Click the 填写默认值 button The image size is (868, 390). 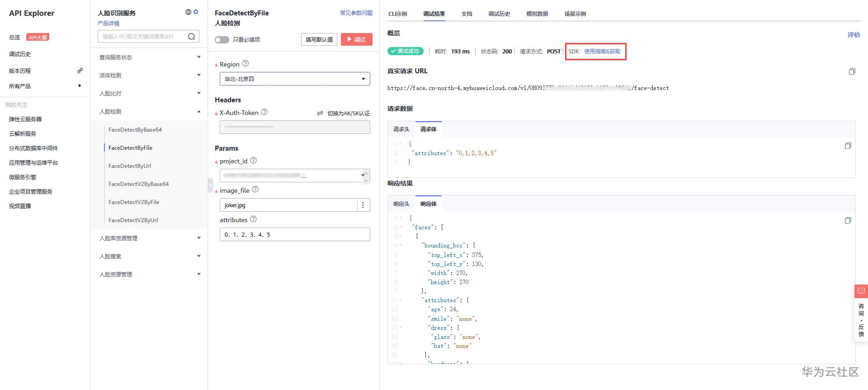point(319,39)
